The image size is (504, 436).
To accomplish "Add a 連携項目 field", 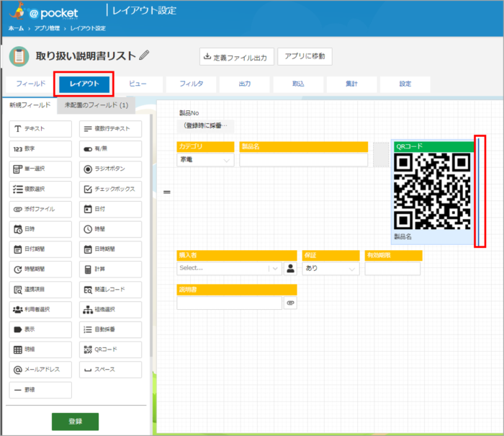I will 40,290.
